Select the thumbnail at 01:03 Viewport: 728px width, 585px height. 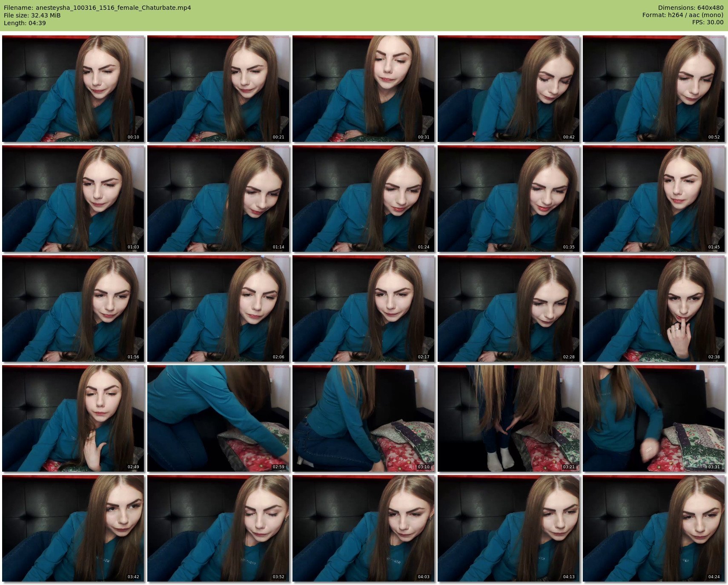tap(73, 199)
